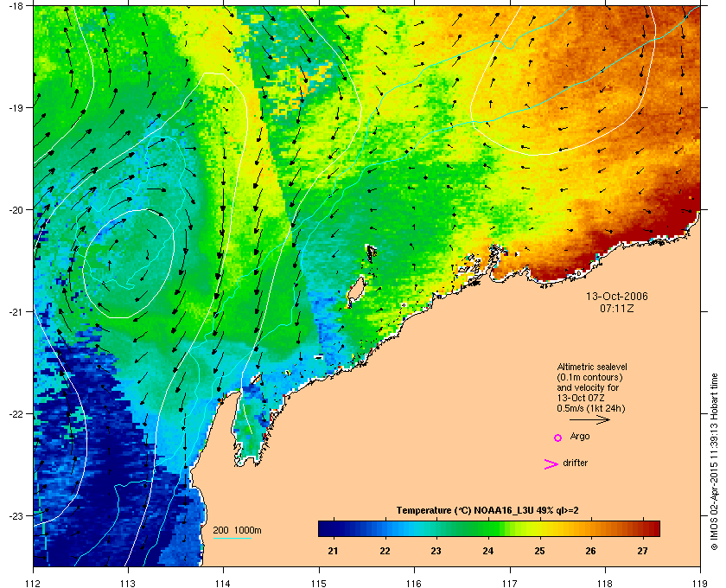This screenshot has height=588, width=726.
Task: Click the longitude axis label 119
Action: pos(701,583)
